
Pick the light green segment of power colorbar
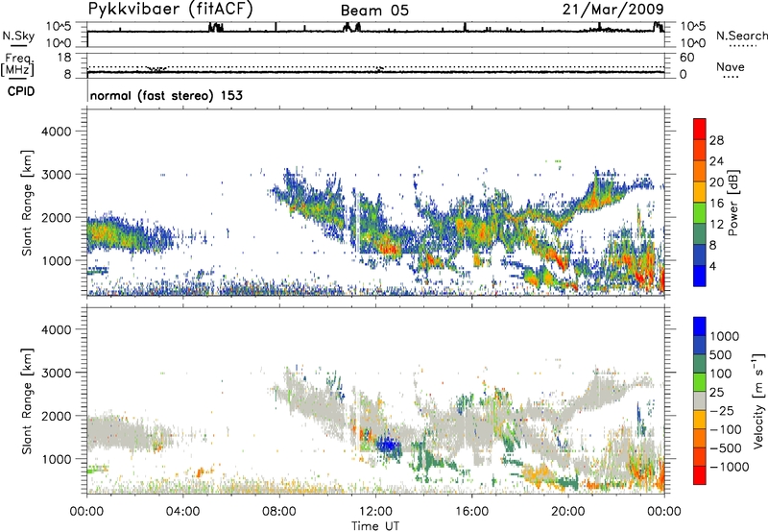pyautogui.click(x=700, y=213)
